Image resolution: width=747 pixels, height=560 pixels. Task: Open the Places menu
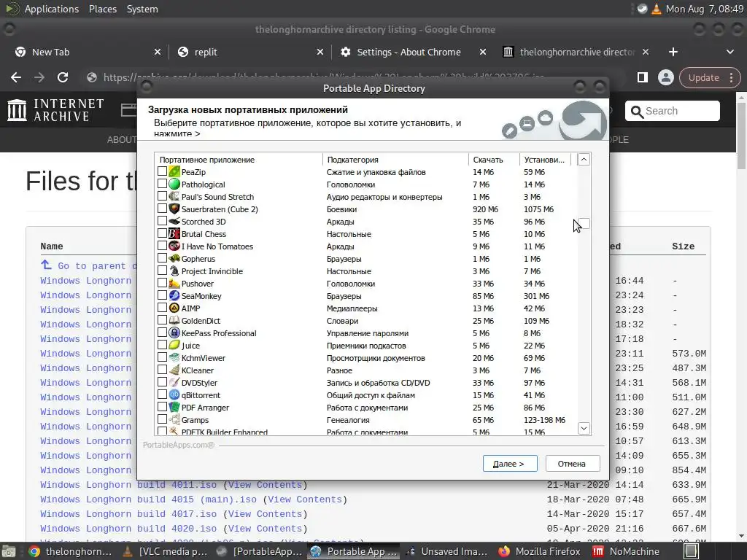(x=102, y=9)
